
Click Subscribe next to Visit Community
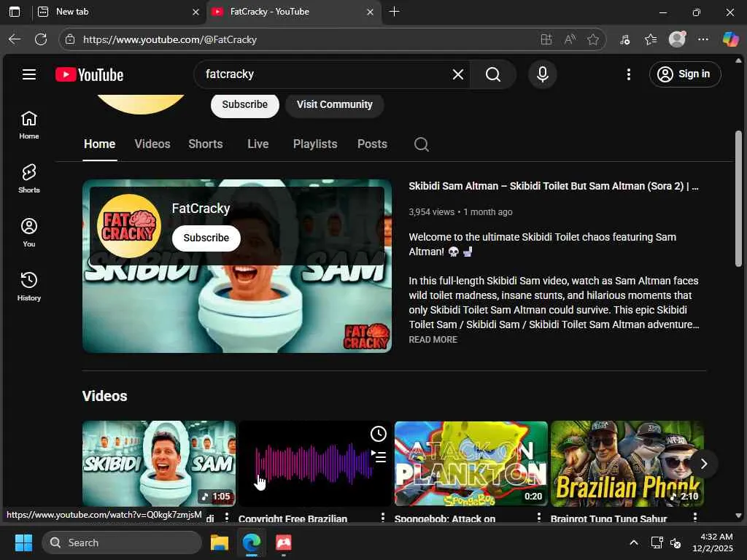click(245, 104)
